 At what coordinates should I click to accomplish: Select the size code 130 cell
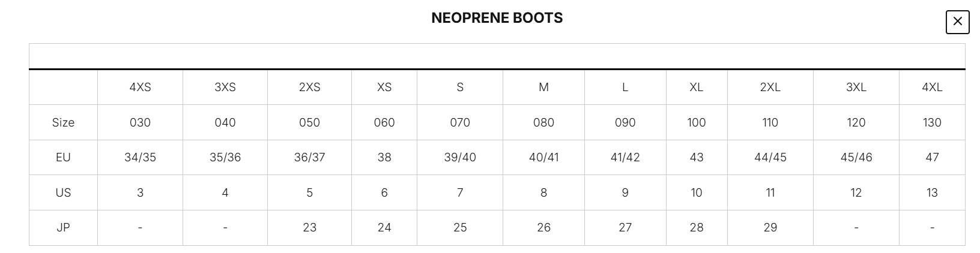pyautogui.click(x=932, y=123)
